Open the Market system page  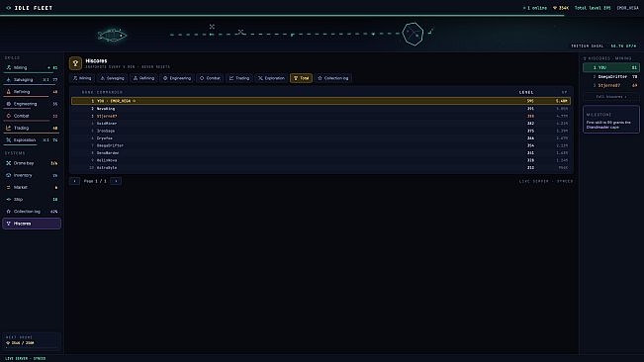[x=32, y=187]
